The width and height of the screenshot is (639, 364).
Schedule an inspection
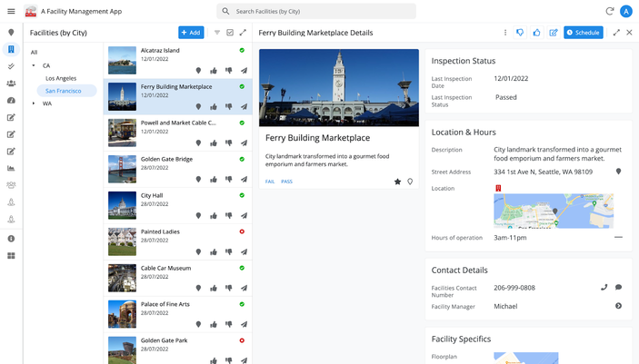click(x=584, y=33)
